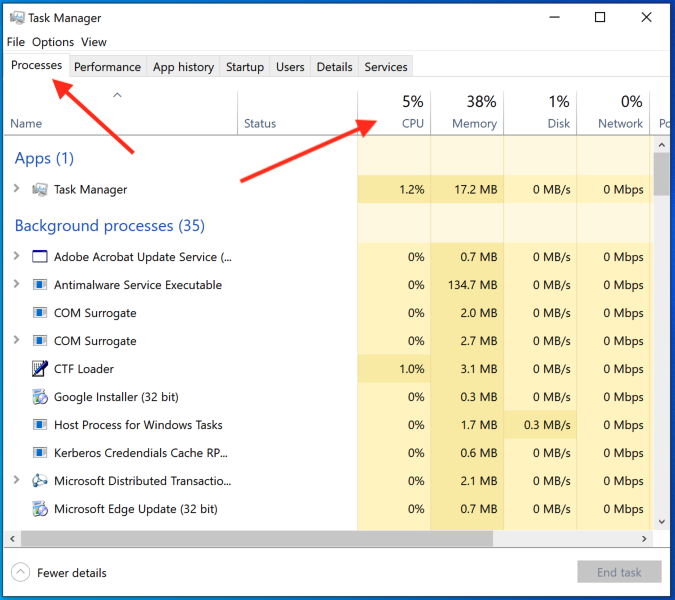675x600 pixels.
Task: Expand the Antimalware Service Executable row
Action: coord(16,285)
